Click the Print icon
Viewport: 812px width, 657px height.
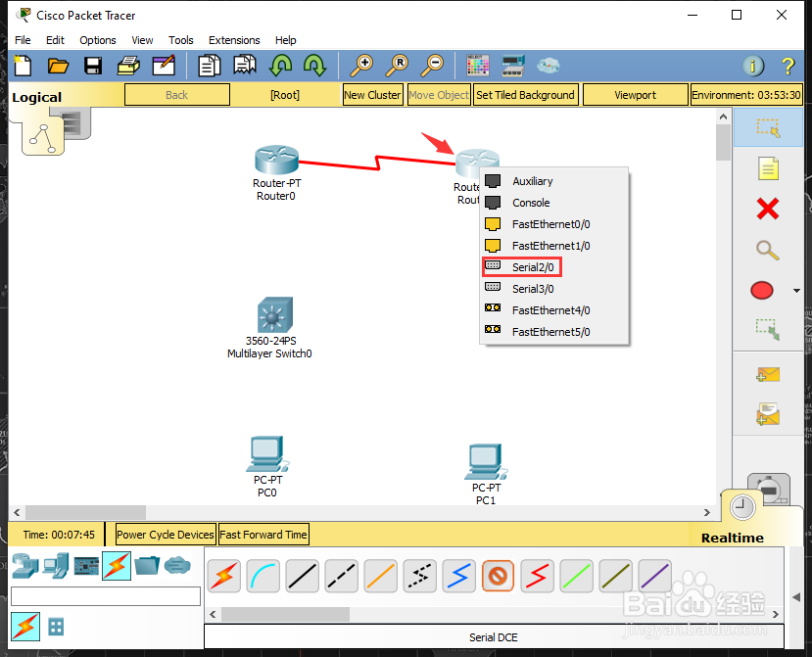pos(128,66)
